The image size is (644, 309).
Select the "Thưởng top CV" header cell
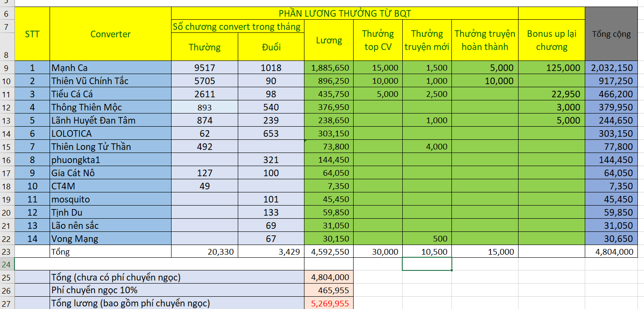pos(378,40)
